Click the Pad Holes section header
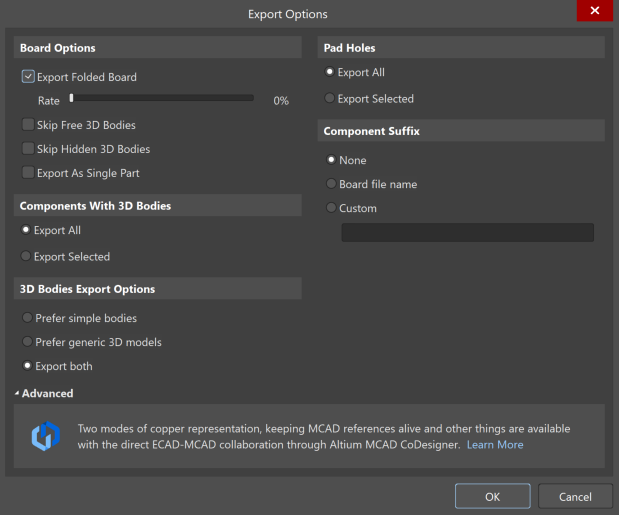Screen dimensions: 619x515 pyautogui.click(x=461, y=48)
